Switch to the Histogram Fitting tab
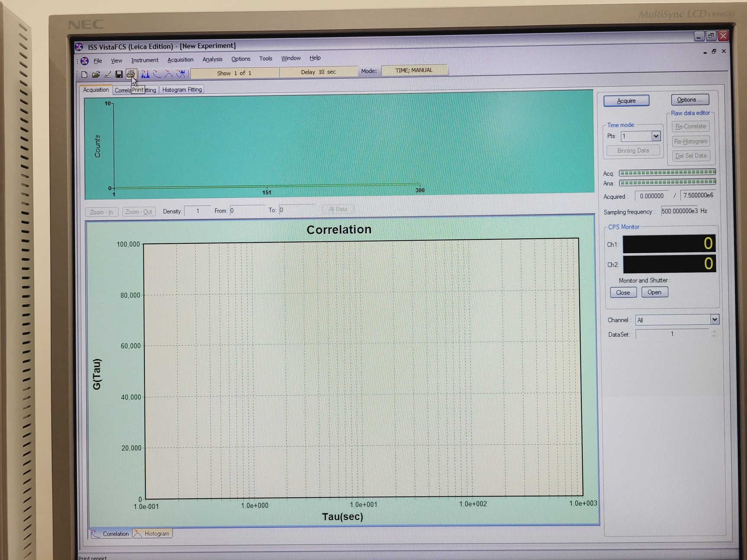Screen dimensions: 747x560 coord(182,90)
